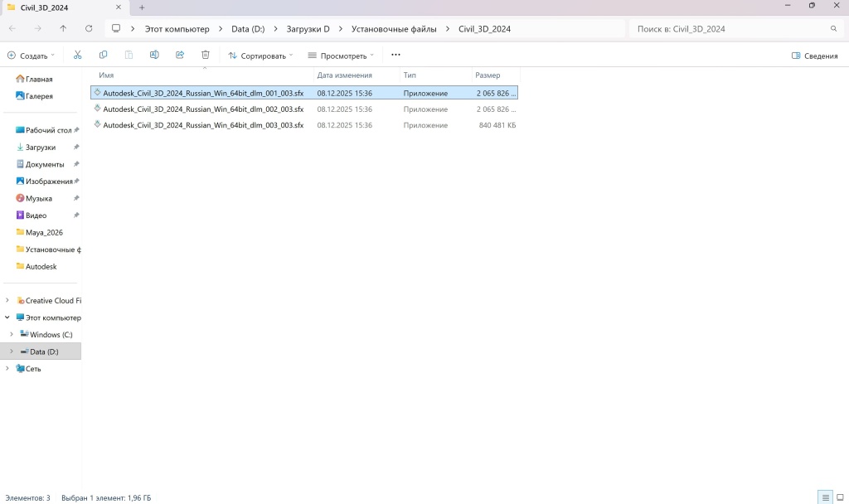Viewport: 849px width, 504px height.
Task: Open the Создать dropdown menu
Action: point(31,56)
